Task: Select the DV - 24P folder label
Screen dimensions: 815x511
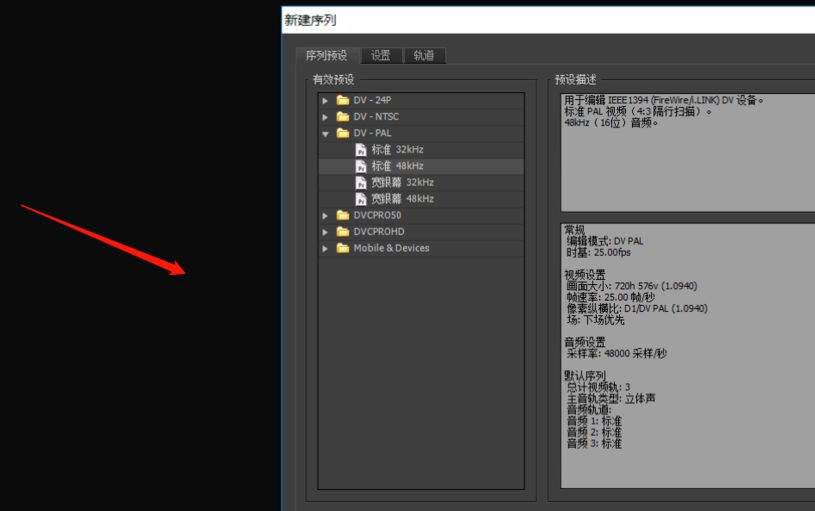Action: click(x=372, y=100)
